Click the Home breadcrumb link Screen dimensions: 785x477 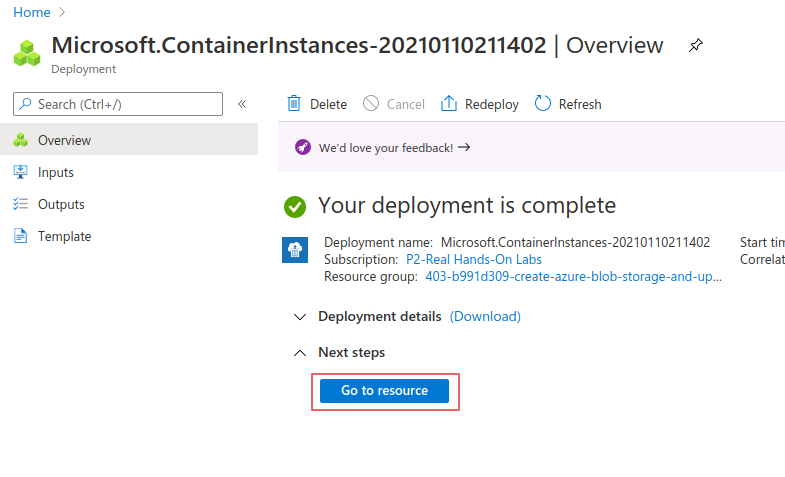(x=32, y=12)
